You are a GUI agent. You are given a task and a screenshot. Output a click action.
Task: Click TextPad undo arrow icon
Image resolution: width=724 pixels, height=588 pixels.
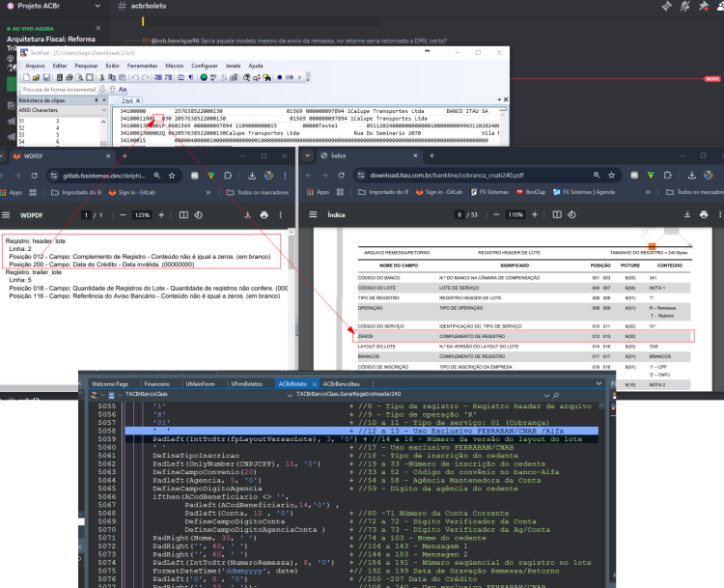point(135,77)
